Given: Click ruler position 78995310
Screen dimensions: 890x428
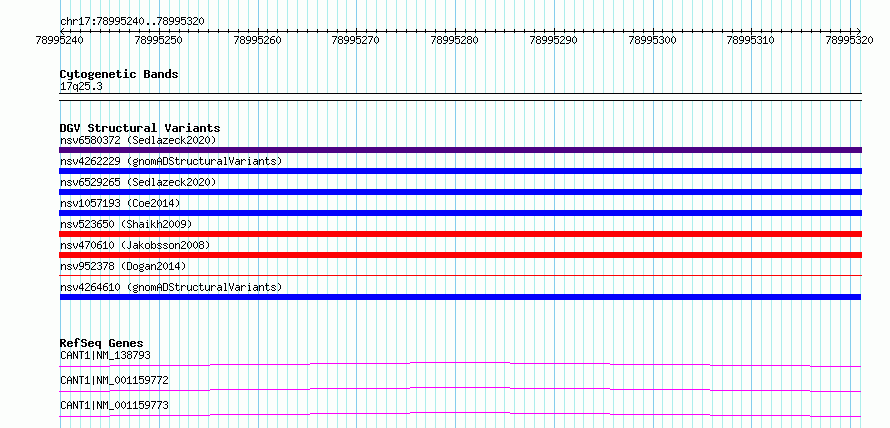Looking at the screenshot, I should [x=751, y=40].
